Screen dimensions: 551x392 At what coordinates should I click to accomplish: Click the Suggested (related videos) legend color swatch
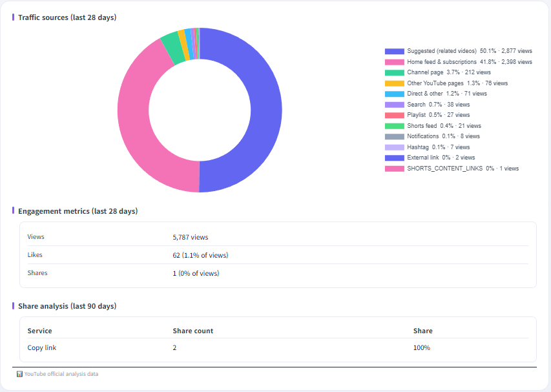(394, 51)
